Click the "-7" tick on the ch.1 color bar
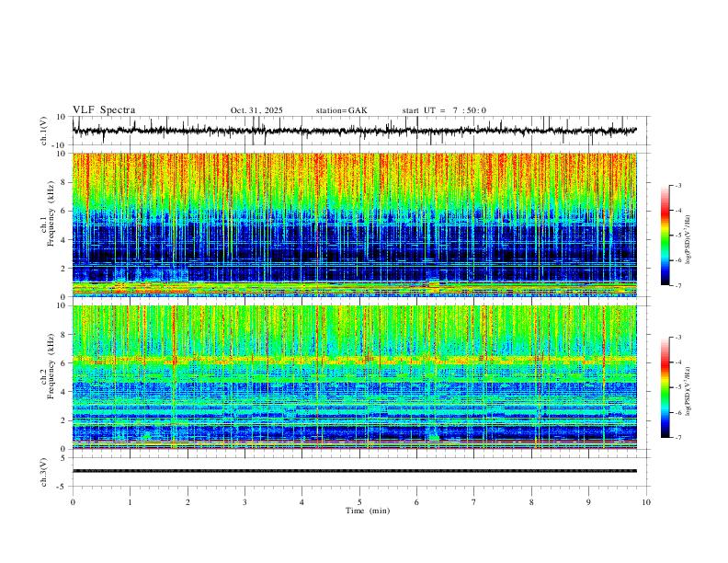 (677, 286)
